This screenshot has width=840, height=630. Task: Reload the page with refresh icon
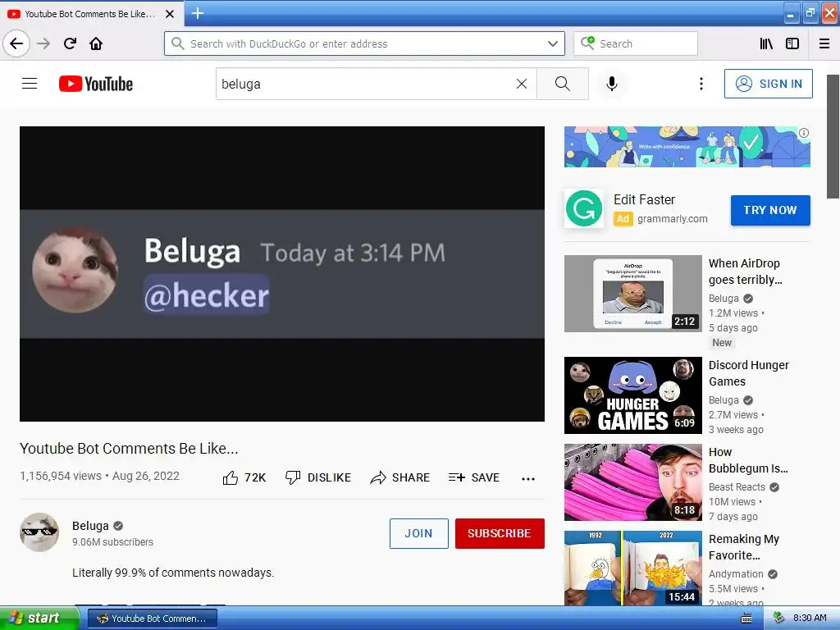click(70, 43)
